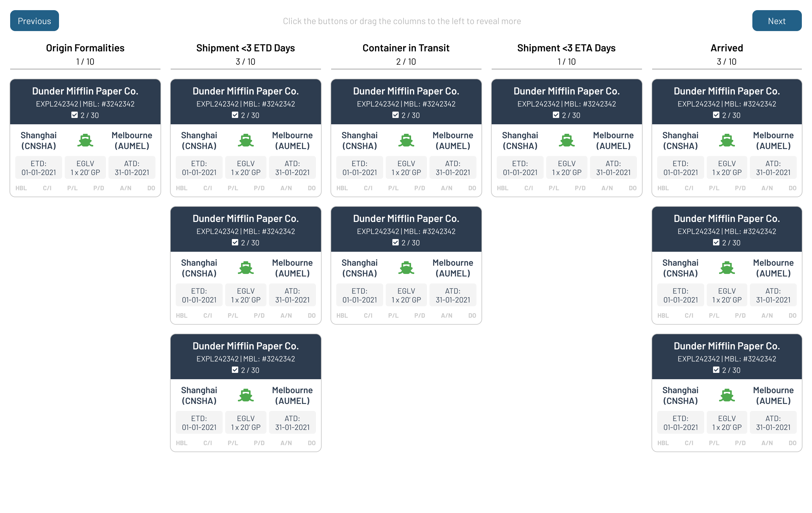Click EXPL242342 reference in second Arrived card

699,231
